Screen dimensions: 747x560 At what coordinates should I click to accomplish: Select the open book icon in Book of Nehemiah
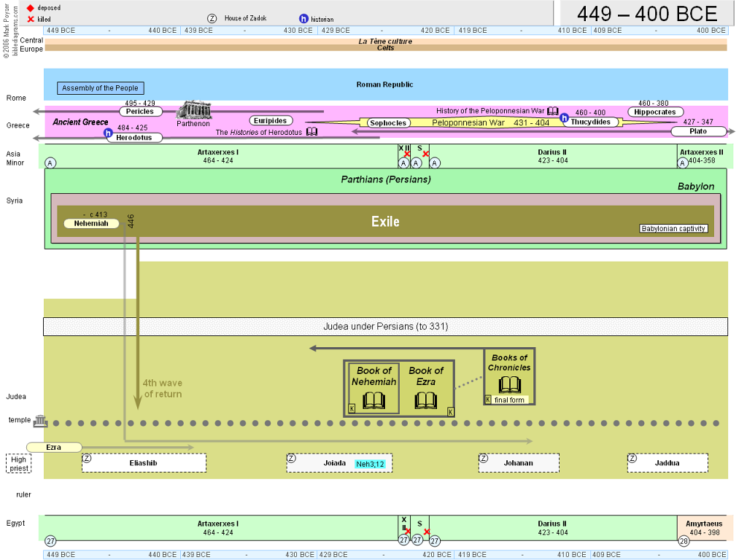(x=374, y=400)
